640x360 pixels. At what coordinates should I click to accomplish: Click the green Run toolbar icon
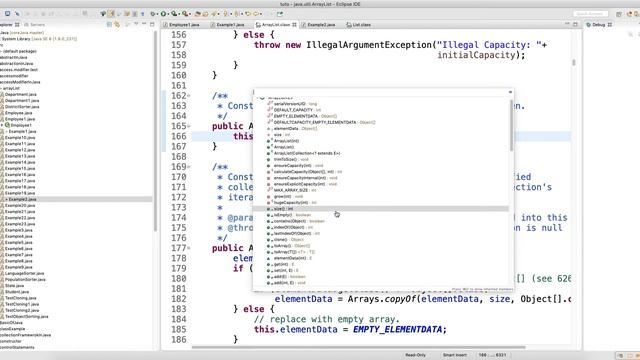coord(163,14)
